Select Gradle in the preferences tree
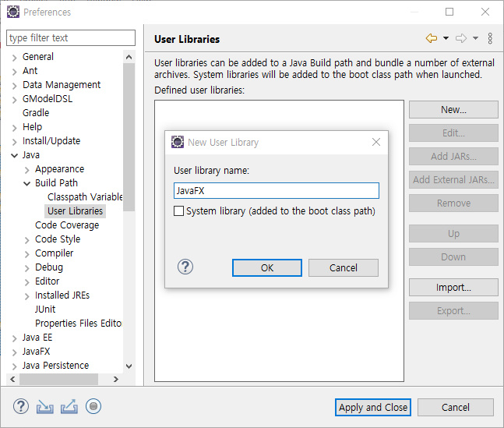Screen dimensions: 504x428 tap(36, 113)
